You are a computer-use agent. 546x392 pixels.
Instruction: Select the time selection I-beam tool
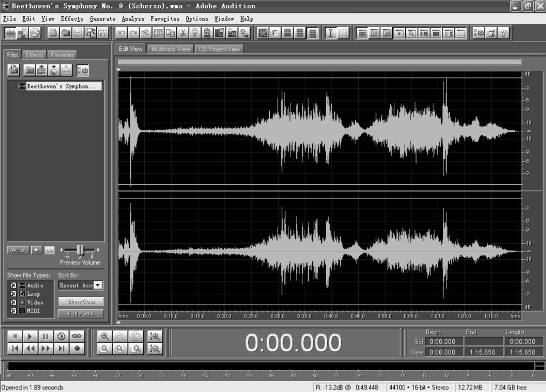(x=331, y=33)
